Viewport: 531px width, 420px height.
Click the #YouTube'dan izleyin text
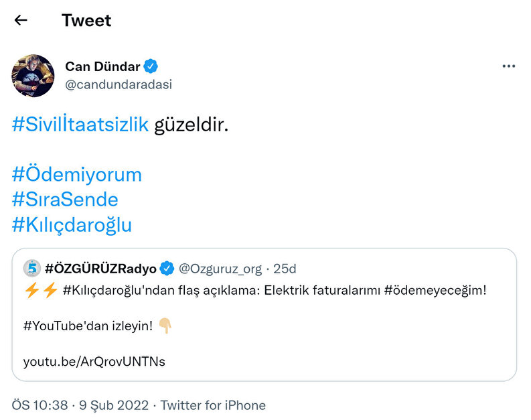point(88,326)
